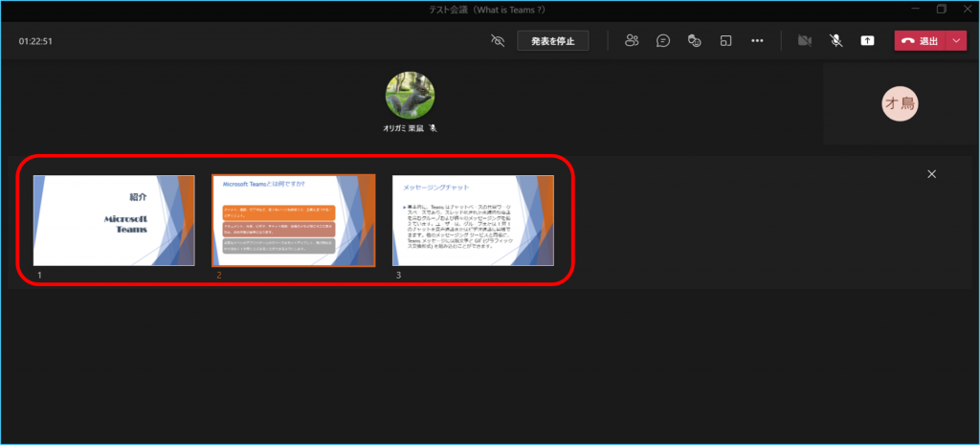Turn on the camera
Image resolution: width=980 pixels, height=445 pixels.
804,41
